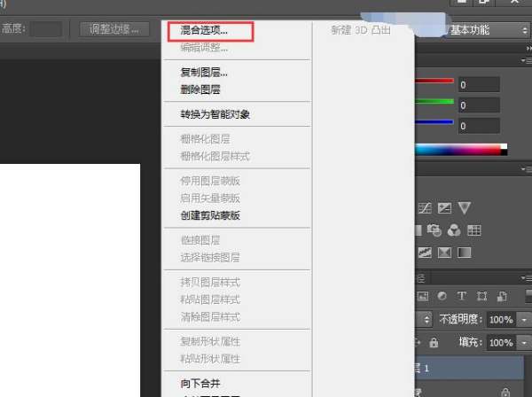Viewport: 532px width, 397px height.
Task: Click the Lock All padlock icon
Action: [434, 342]
